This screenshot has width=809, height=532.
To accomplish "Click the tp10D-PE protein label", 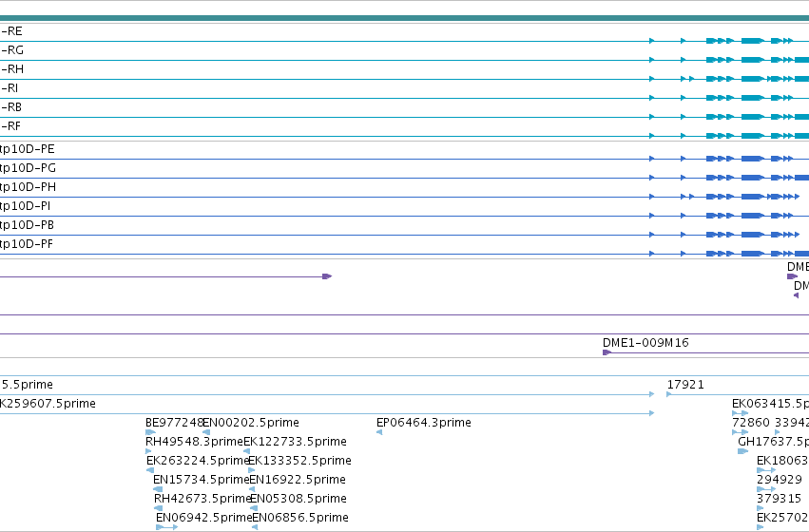I will [x=27, y=149].
